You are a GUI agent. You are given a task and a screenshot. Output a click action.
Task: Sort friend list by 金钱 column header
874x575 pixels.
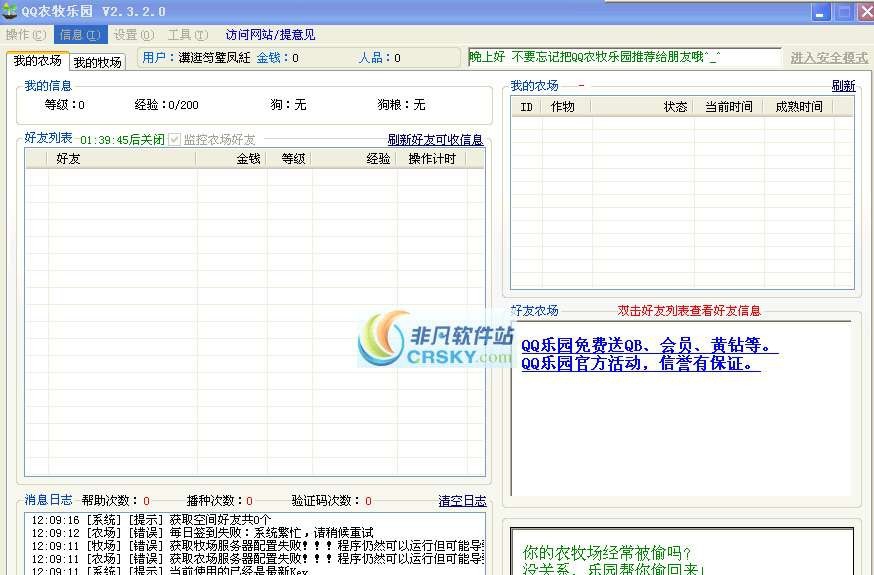point(248,159)
